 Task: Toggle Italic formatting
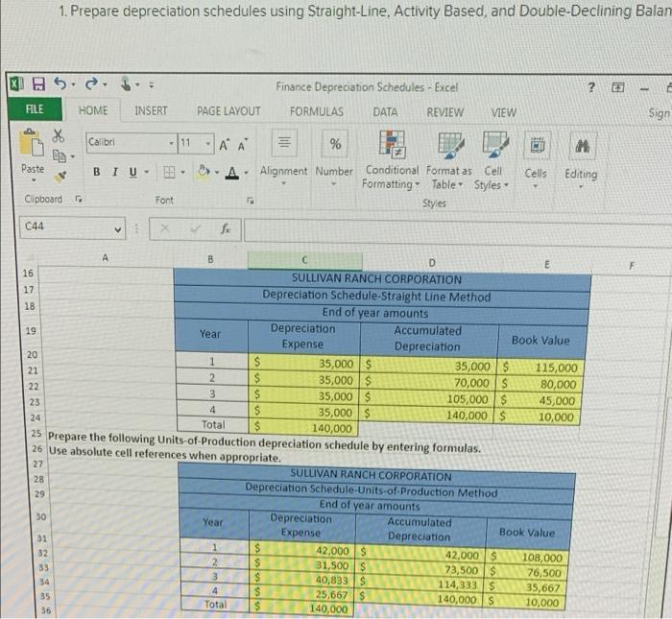click(x=115, y=172)
